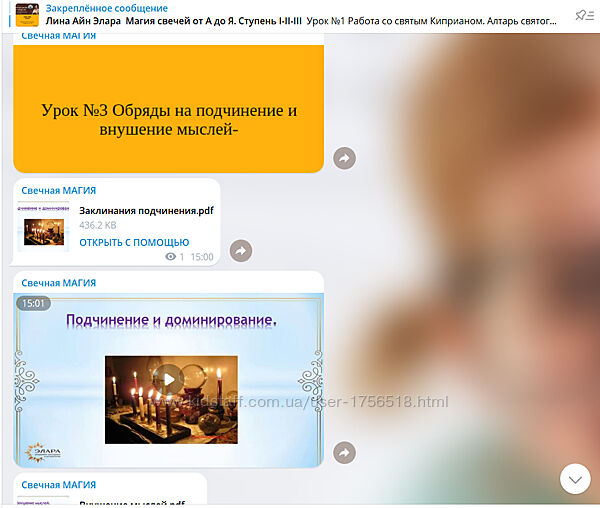Image resolution: width=600 pixels, height=508 pixels.
Task: Open the Закреплённое сообщение pinned header
Action: [x=107, y=8]
